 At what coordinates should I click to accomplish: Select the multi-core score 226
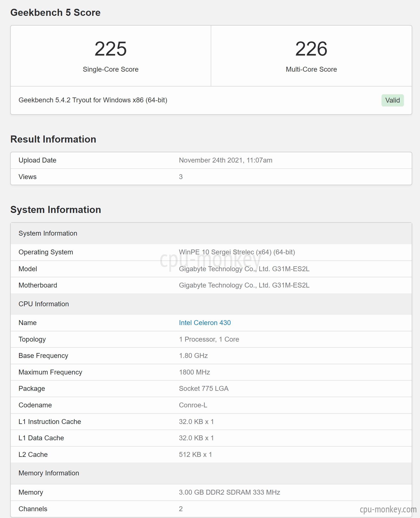[311, 49]
